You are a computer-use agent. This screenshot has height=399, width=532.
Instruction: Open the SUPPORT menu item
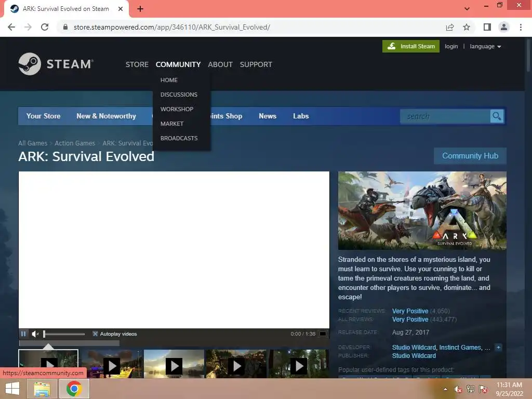(x=256, y=64)
